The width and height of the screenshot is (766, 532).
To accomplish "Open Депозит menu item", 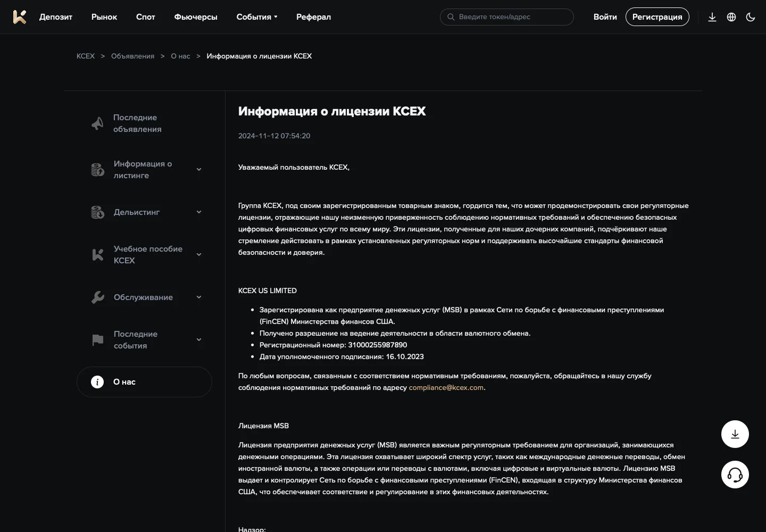I will (x=56, y=17).
